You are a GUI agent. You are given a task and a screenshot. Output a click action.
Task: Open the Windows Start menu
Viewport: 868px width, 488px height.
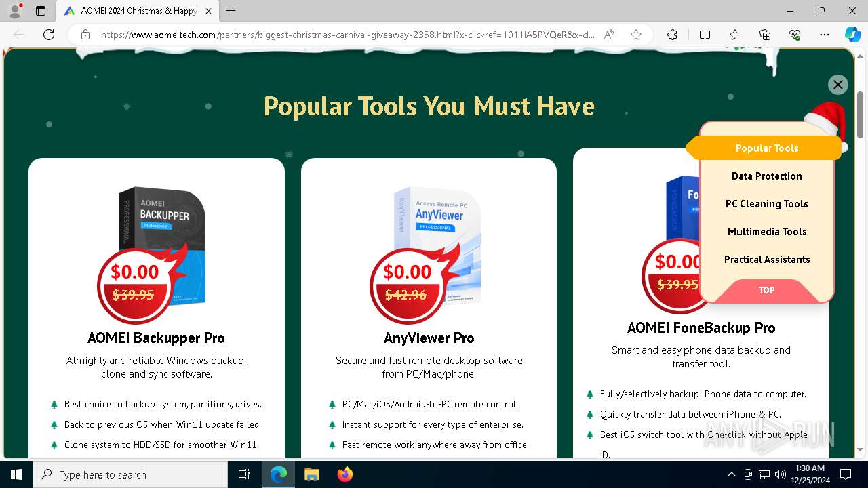pos(16,474)
